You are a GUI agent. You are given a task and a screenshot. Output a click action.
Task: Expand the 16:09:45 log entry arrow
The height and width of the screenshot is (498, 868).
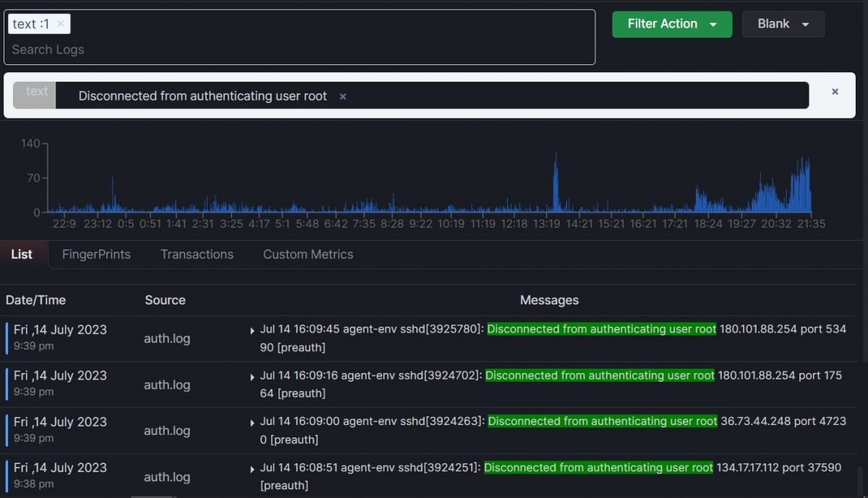252,330
